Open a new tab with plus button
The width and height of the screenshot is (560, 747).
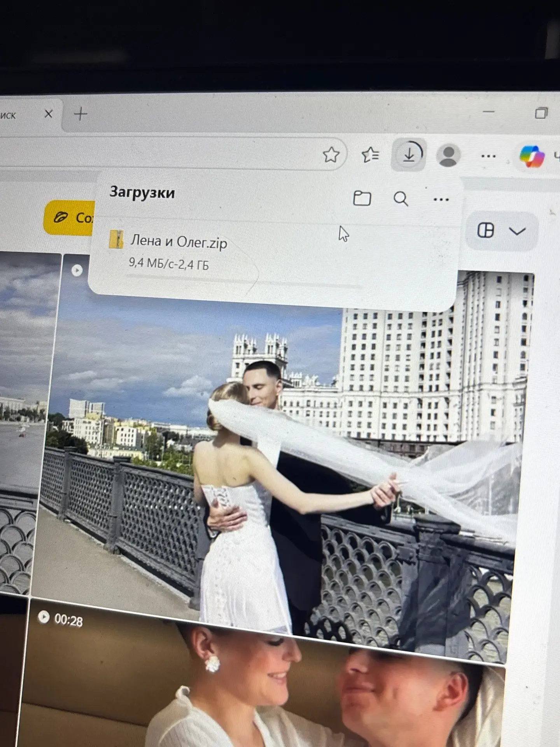point(80,114)
